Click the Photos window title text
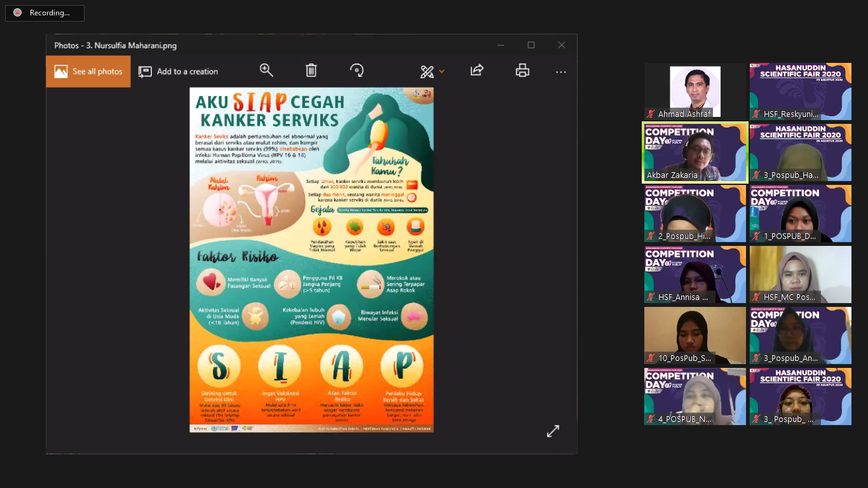 pos(116,45)
